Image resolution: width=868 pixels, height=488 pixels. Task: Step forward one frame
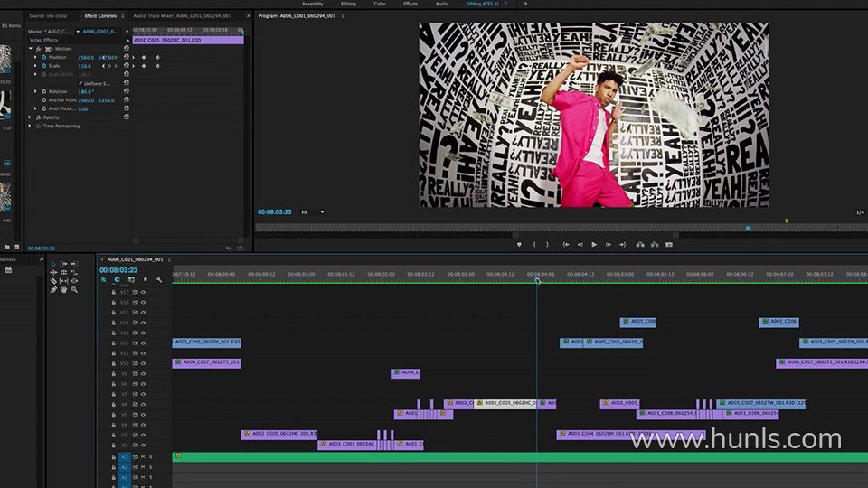609,245
